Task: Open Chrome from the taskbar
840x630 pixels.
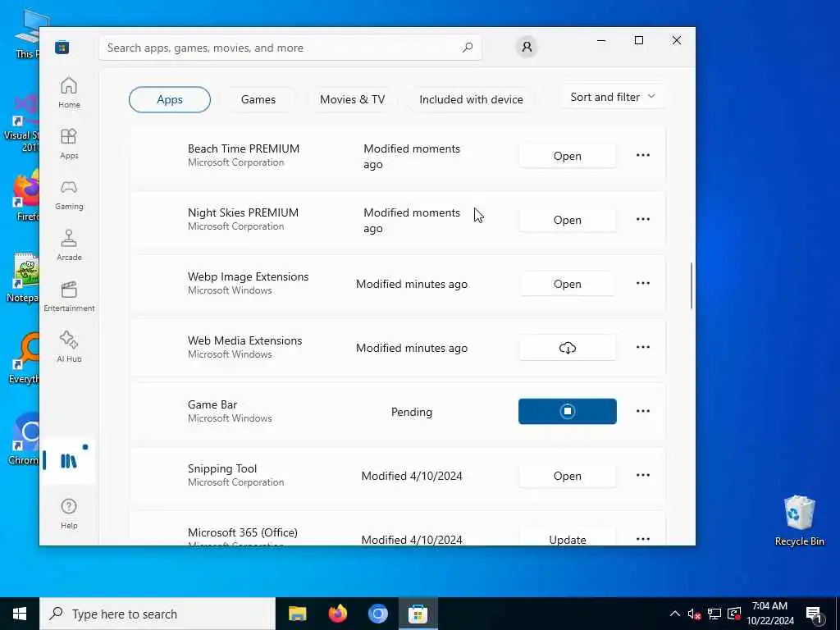Action: click(x=377, y=614)
